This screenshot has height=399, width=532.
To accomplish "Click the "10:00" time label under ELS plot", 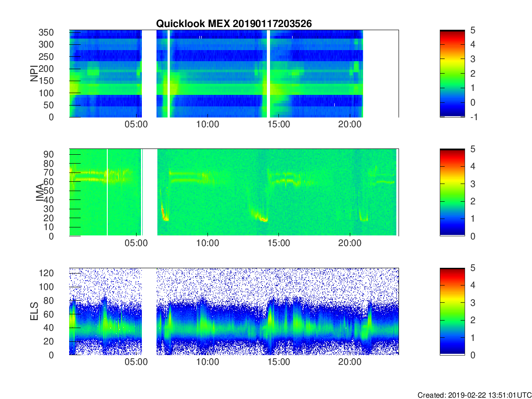I will point(207,363).
